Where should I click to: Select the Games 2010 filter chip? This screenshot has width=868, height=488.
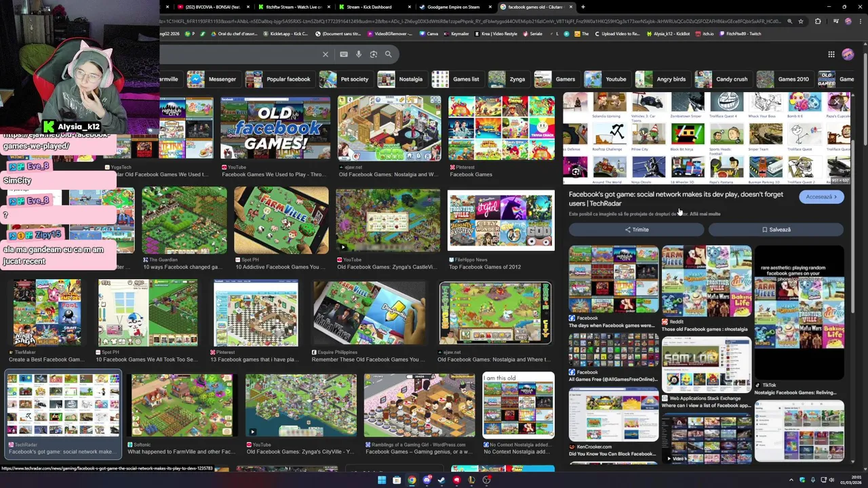coord(785,79)
